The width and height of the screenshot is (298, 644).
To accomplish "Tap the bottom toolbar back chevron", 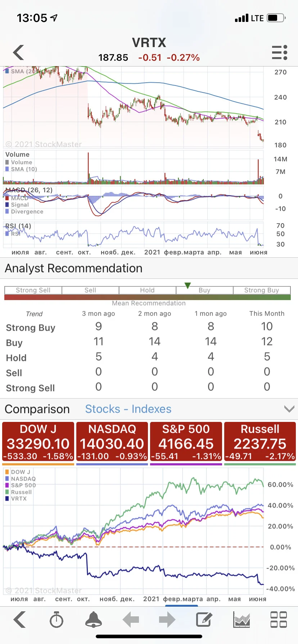I will pos(19,620).
